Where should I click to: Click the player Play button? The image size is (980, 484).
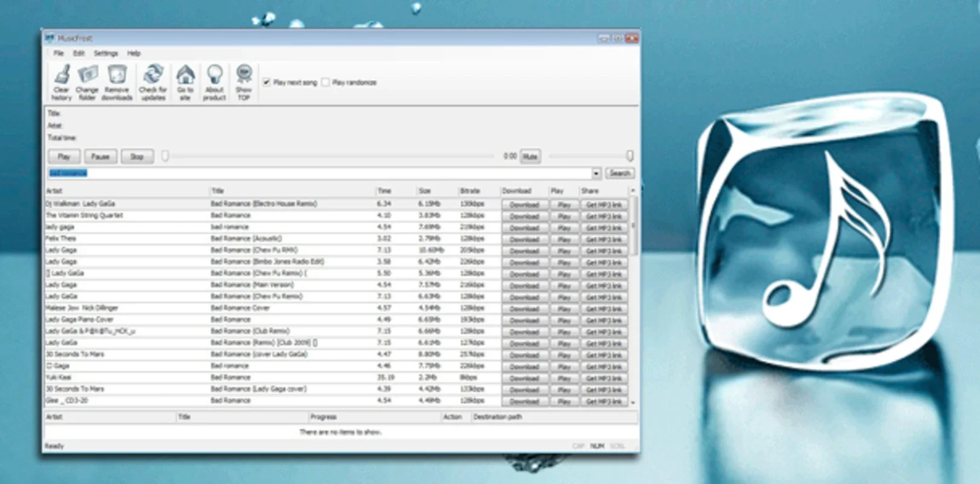(64, 157)
